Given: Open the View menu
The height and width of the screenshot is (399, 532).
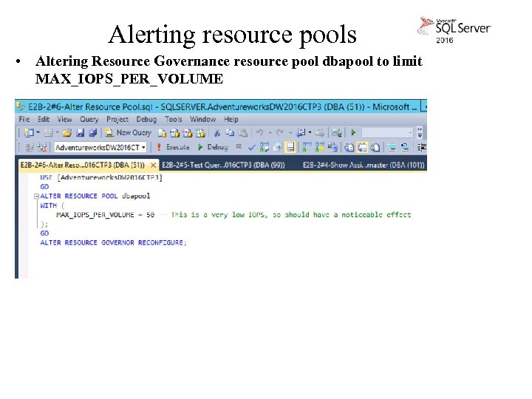Looking at the screenshot, I should click(64, 120).
